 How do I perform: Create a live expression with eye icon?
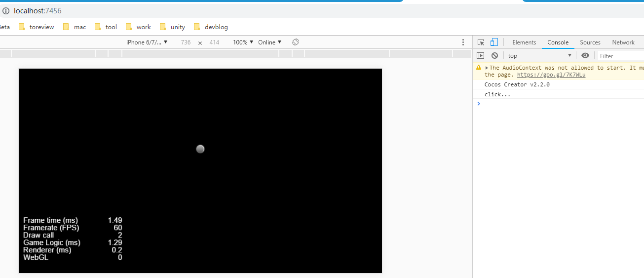[x=585, y=56]
